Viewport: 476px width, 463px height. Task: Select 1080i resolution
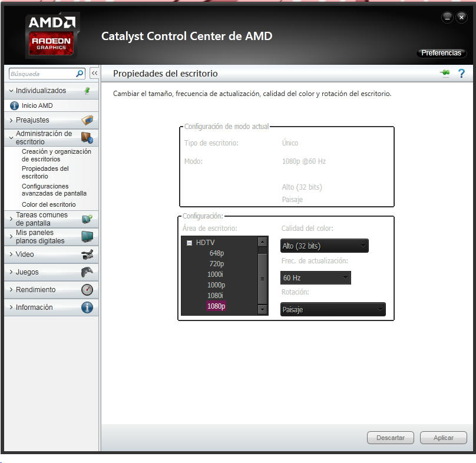coord(215,295)
